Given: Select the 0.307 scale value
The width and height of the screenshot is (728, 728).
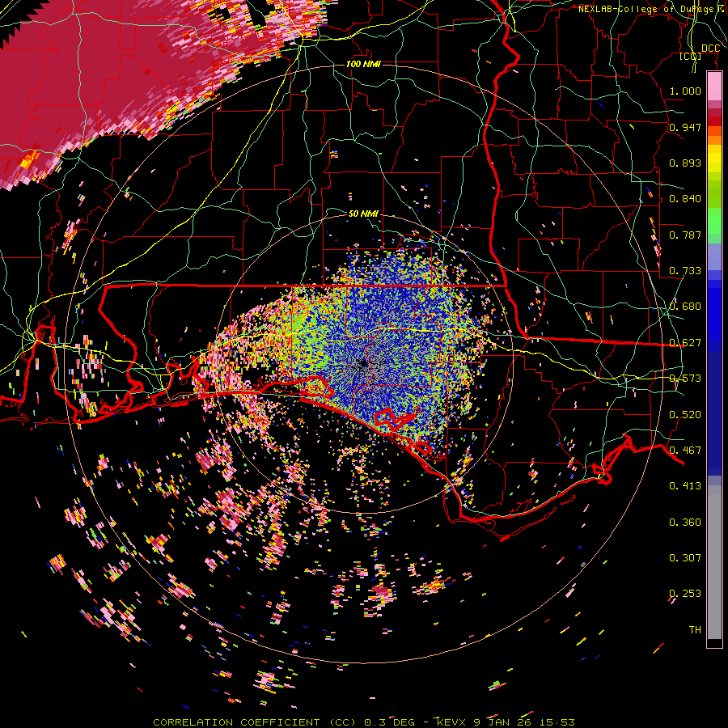Looking at the screenshot, I should (685, 557).
